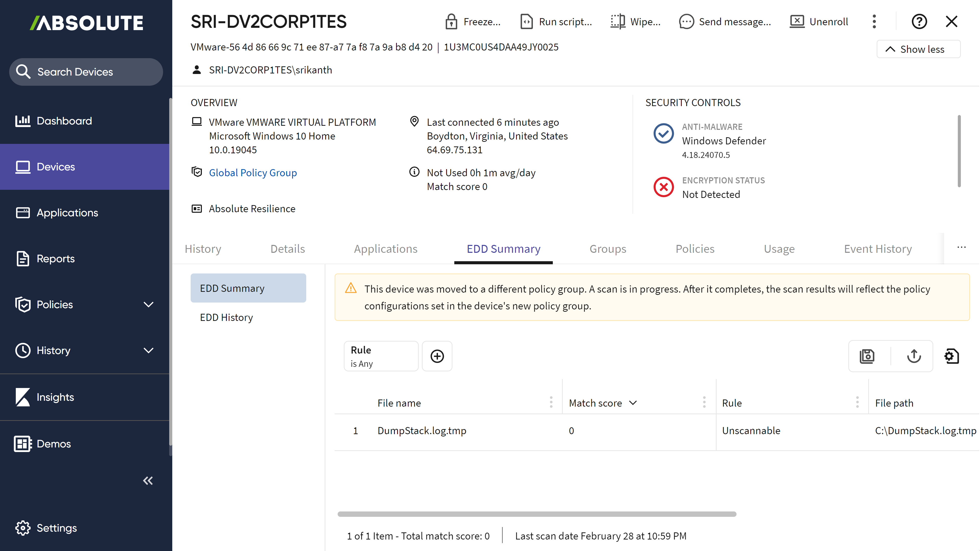Collapse the sidebar with double chevron
This screenshot has height=551, width=980.
tap(148, 481)
